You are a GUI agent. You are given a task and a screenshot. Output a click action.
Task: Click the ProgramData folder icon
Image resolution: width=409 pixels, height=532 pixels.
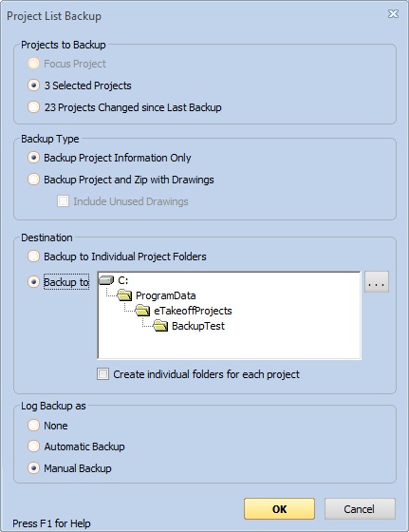124,295
